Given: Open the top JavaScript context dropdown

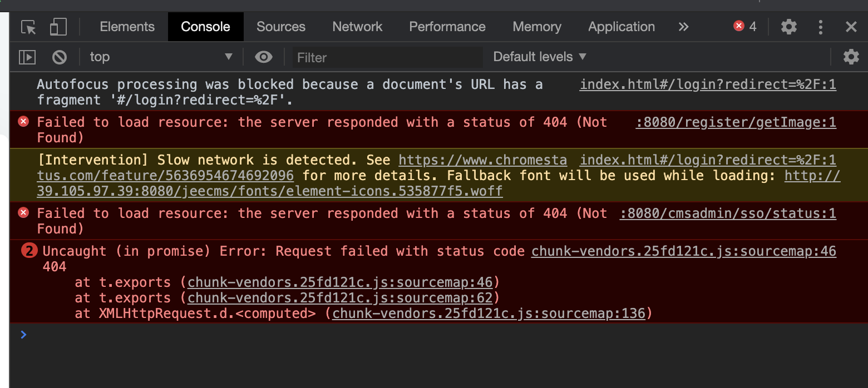Looking at the screenshot, I should click(161, 57).
